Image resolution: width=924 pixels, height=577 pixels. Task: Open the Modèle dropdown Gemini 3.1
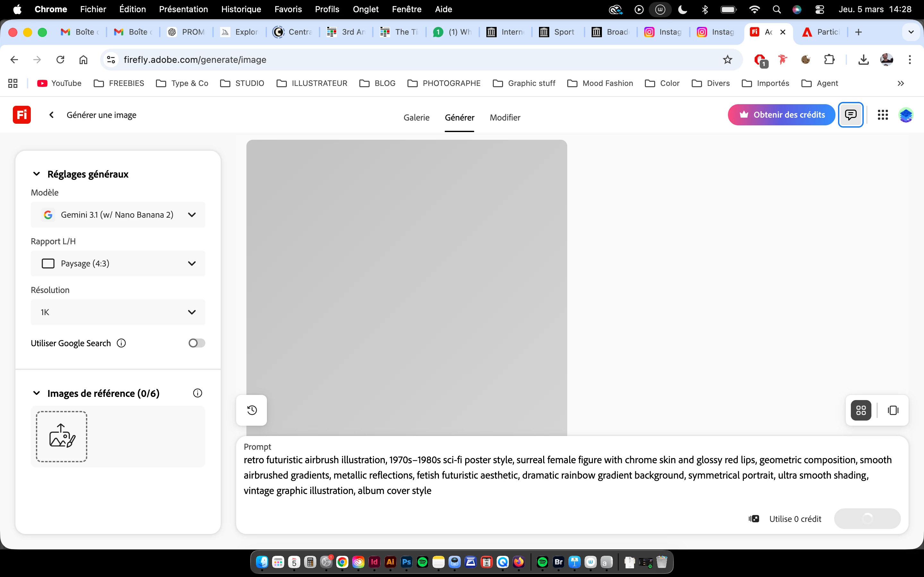[x=118, y=215]
